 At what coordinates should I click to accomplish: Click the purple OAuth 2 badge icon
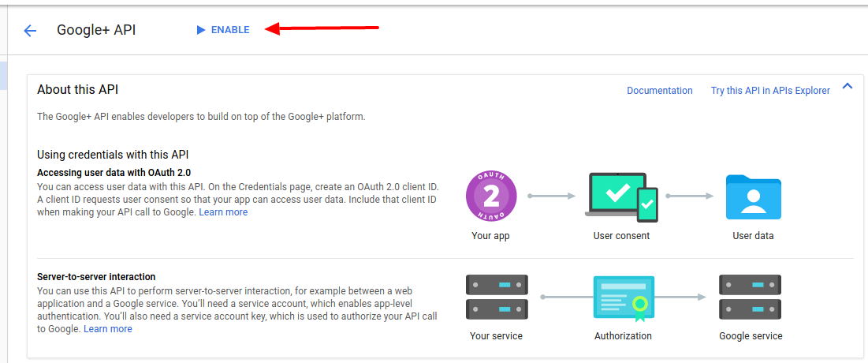(x=491, y=196)
